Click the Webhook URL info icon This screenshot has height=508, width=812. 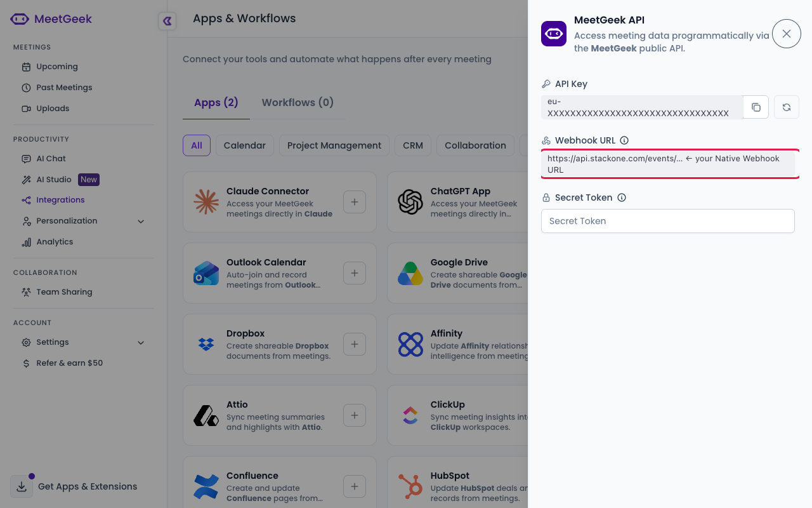tap(624, 140)
